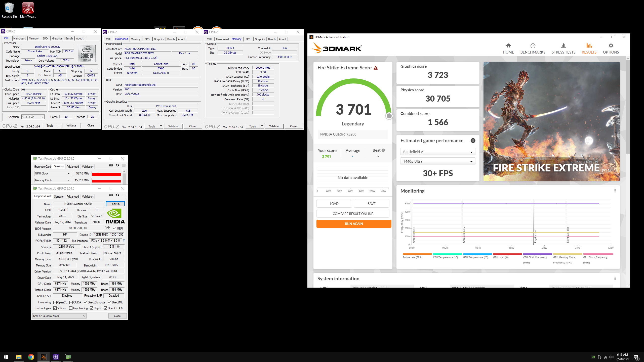This screenshot has height=362, width=644.
Task: Open 1440p Ultra resolution dropdown
Action: point(438,161)
